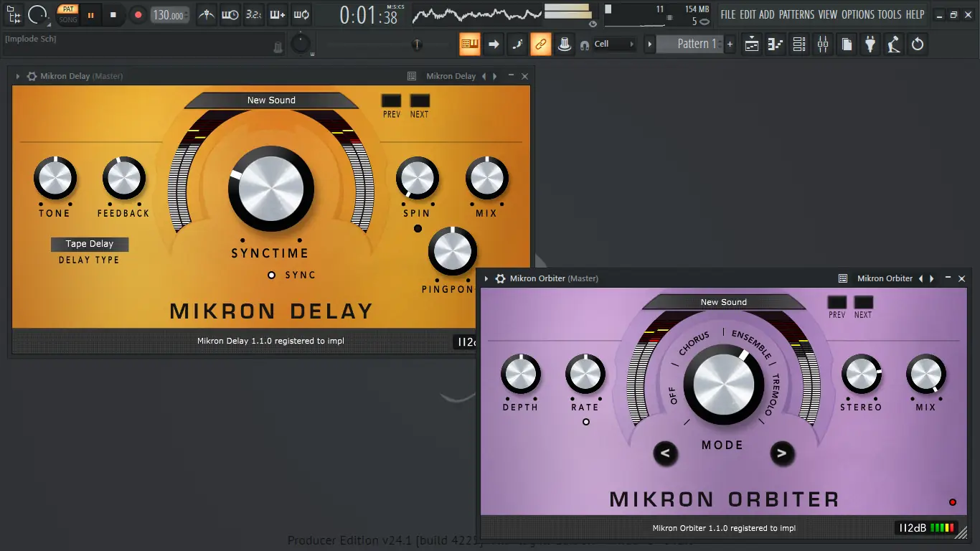The width and height of the screenshot is (980, 551).
Task: Open the OPTIONS menu
Action: coord(858,14)
